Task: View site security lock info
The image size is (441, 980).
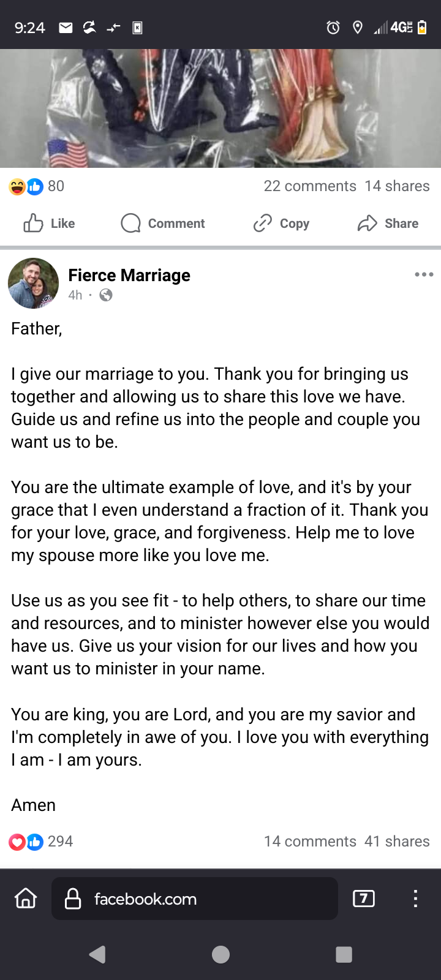Action: click(73, 899)
